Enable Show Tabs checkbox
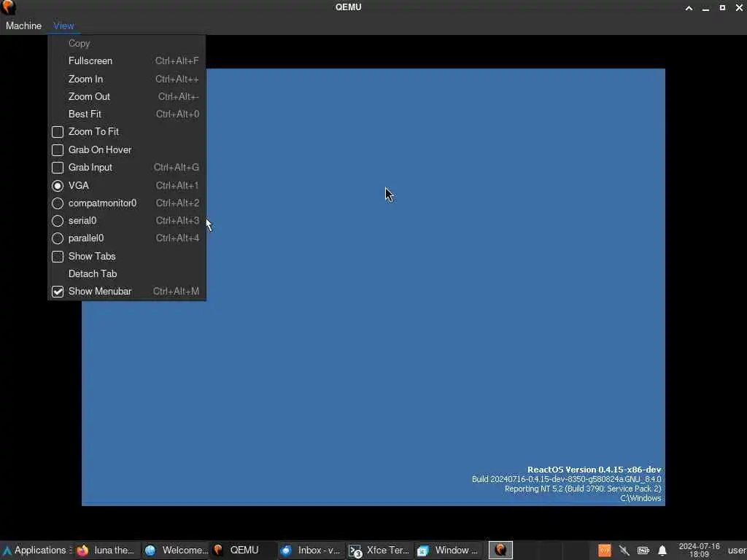The image size is (747, 560). coord(58,257)
